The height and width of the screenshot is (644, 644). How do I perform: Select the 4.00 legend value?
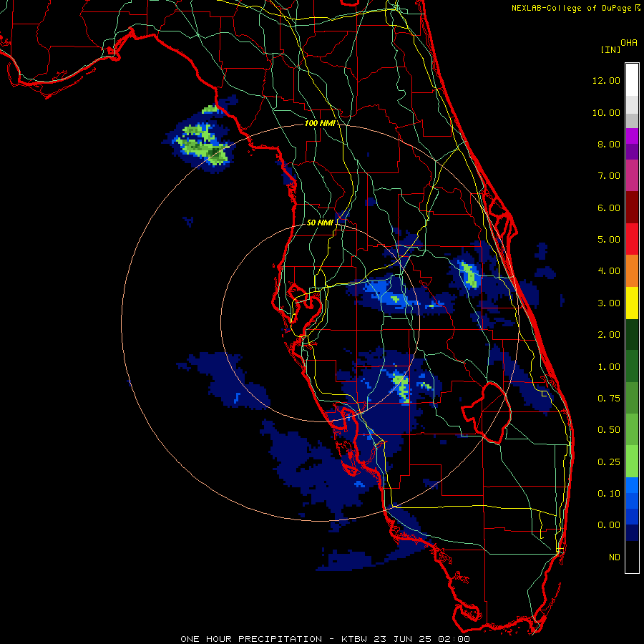[609, 271]
